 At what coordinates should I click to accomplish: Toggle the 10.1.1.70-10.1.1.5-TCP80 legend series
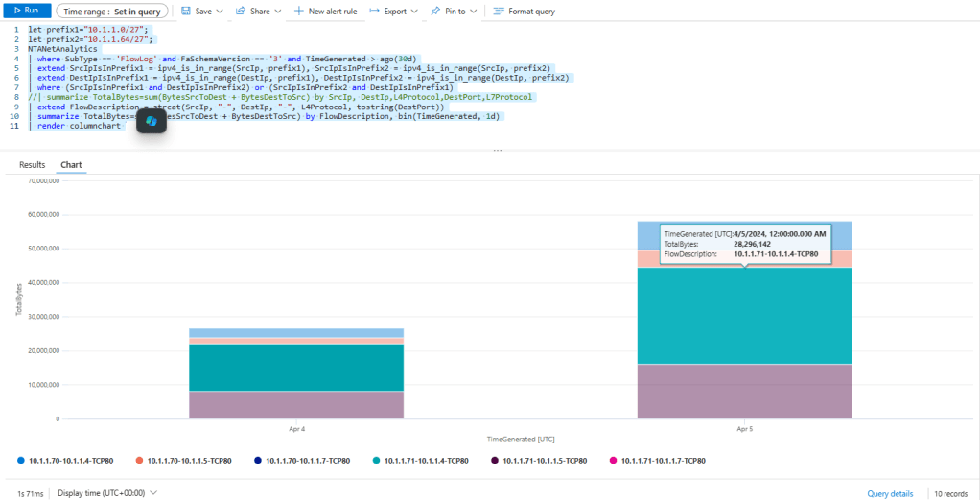tap(178, 461)
